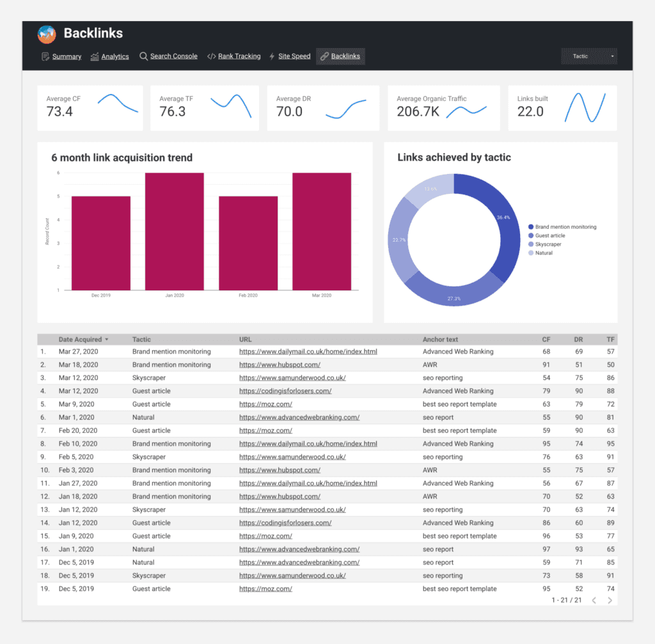Click the Analytics chart icon

click(95, 56)
